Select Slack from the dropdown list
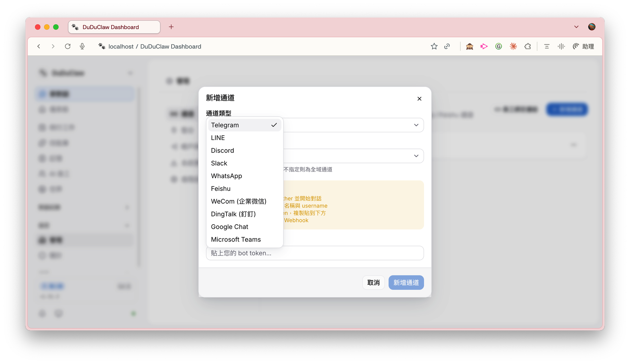The image size is (630, 364). tap(244, 163)
